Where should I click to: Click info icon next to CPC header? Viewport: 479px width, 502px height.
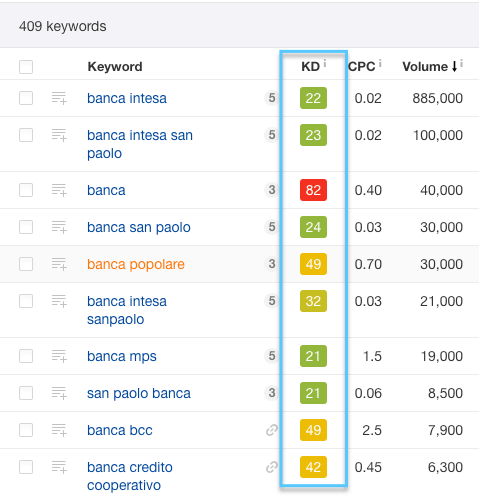pyautogui.click(x=380, y=63)
